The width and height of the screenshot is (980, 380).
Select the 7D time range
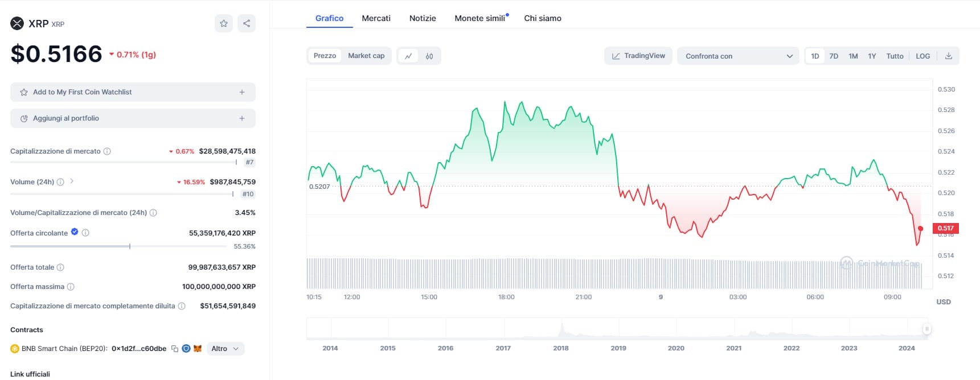tap(834, 56)
